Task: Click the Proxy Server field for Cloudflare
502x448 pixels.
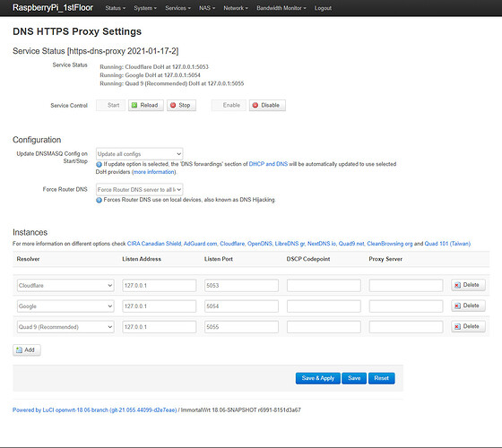Action: tap(406, 286)
